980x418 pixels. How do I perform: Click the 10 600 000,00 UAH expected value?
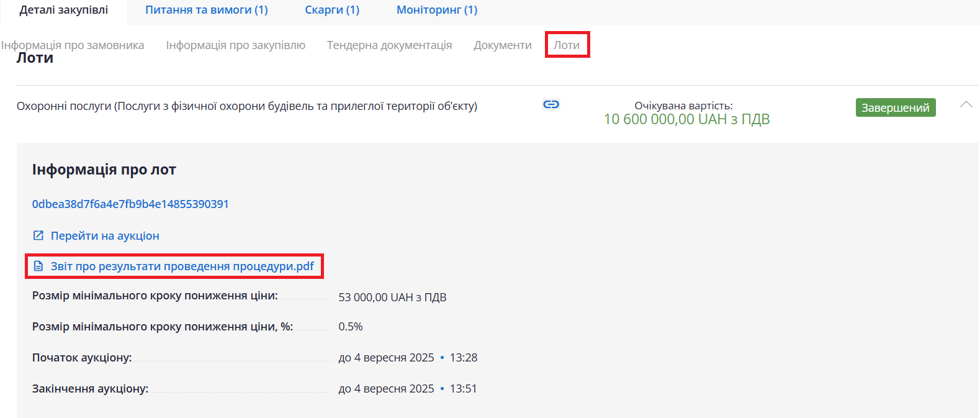click(x=686, y=119)
